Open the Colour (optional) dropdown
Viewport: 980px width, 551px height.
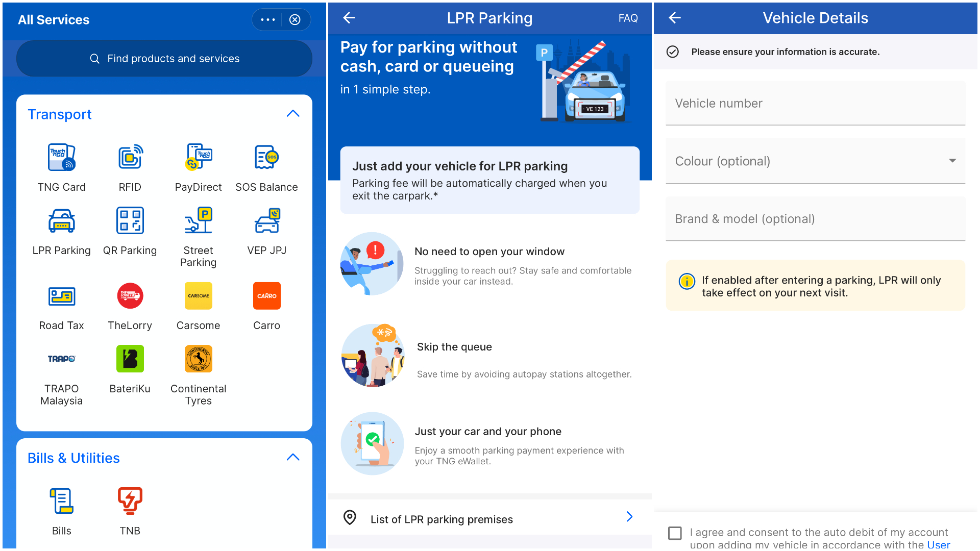point(815,161)
